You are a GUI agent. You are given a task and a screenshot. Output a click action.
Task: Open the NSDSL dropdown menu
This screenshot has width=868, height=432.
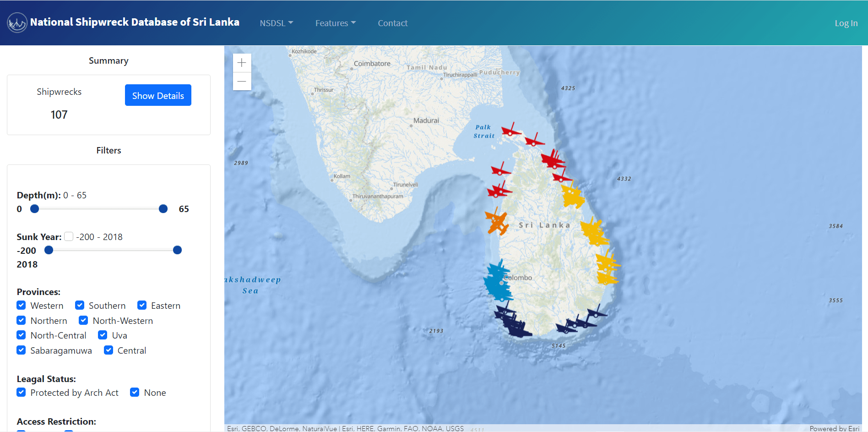[277, 23]
